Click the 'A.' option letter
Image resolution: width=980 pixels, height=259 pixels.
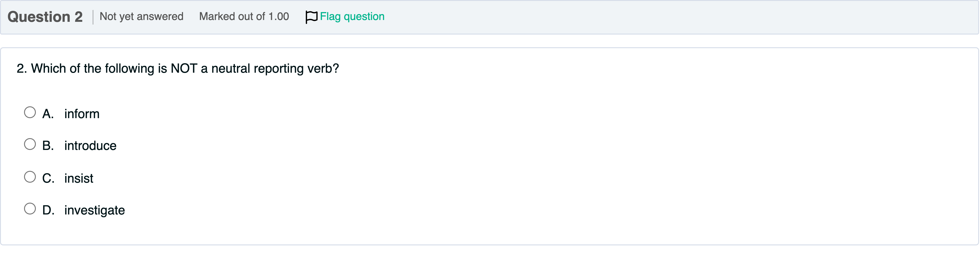(x=48, y=114)
